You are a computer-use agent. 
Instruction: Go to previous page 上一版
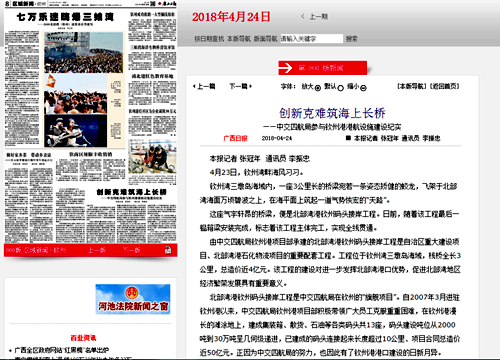97,250
